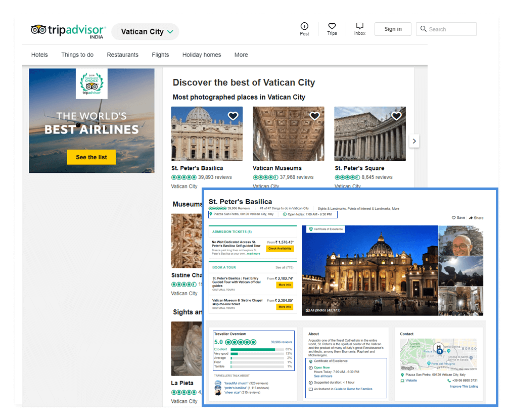
Task: Open St. Peter's Square card photo
Action: tap(370, 134)
